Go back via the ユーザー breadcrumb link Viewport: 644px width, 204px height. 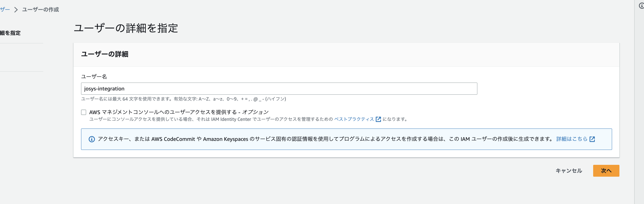click(5, 10)
